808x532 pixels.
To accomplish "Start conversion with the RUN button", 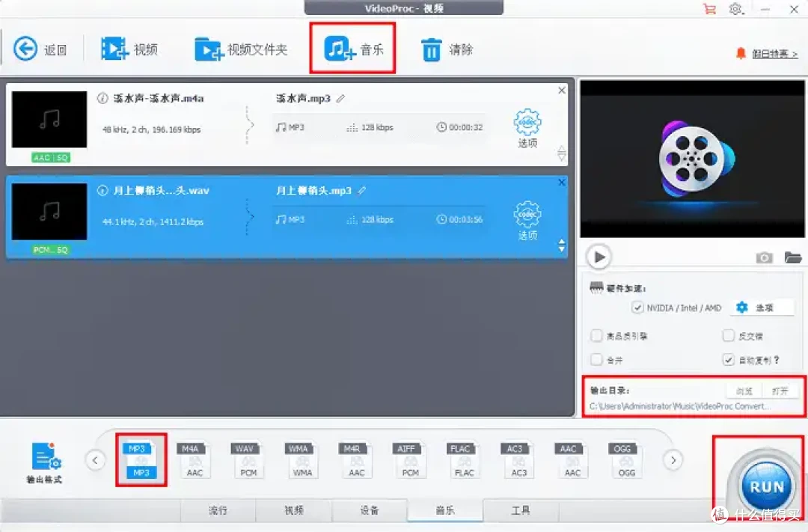I will click(767, 486).
